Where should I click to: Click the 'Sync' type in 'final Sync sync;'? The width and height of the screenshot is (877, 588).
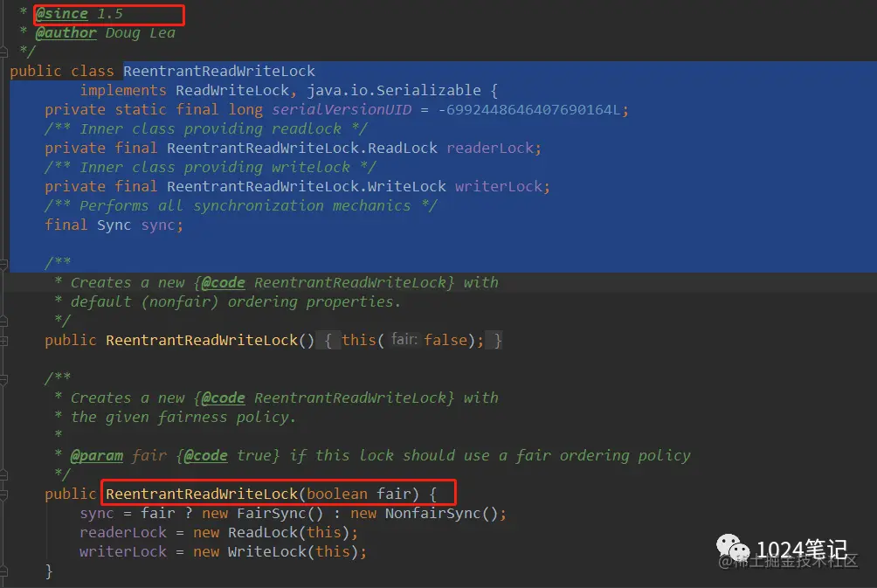pos(114,225)
